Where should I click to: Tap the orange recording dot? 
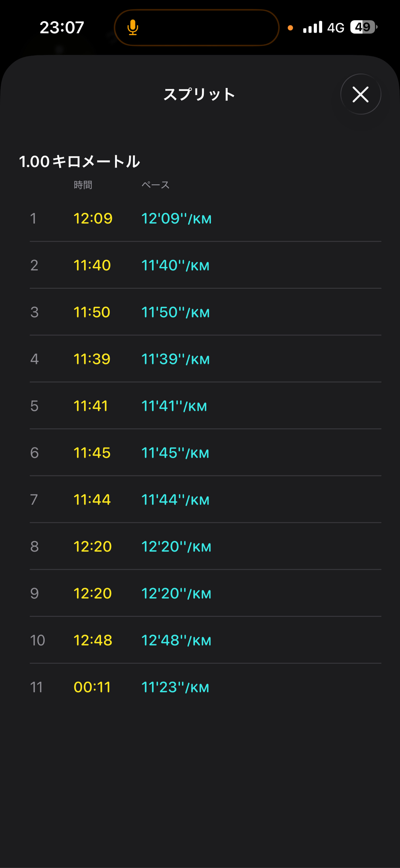[290, 28]
